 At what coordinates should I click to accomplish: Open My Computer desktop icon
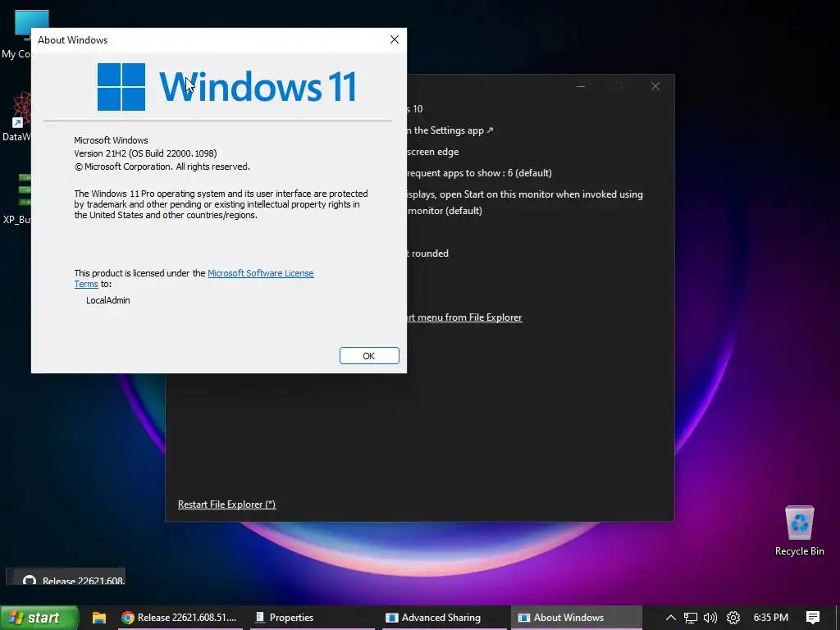17,34
